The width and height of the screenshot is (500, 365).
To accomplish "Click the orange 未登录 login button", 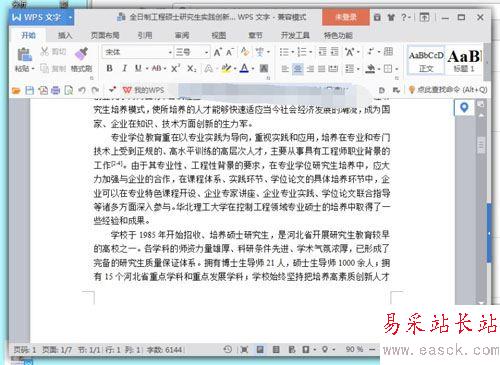I will [x=346, y=17].
